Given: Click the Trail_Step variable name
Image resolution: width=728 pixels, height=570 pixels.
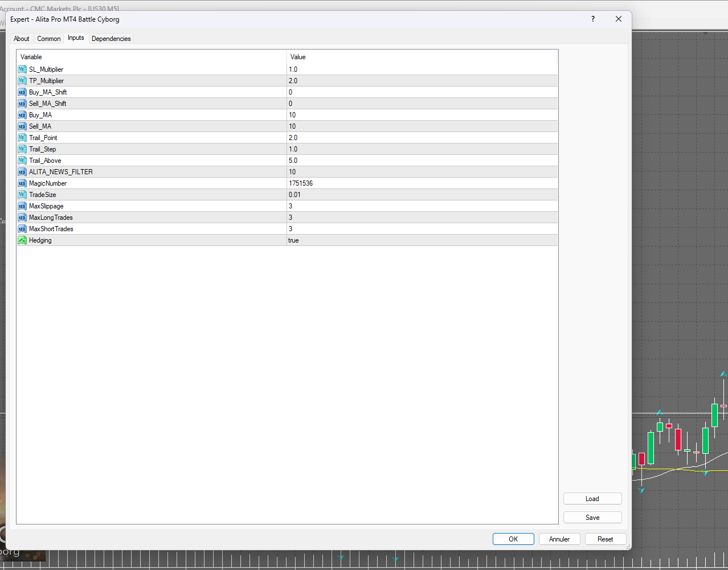Looking at the screenshot, I should (43, 149).
